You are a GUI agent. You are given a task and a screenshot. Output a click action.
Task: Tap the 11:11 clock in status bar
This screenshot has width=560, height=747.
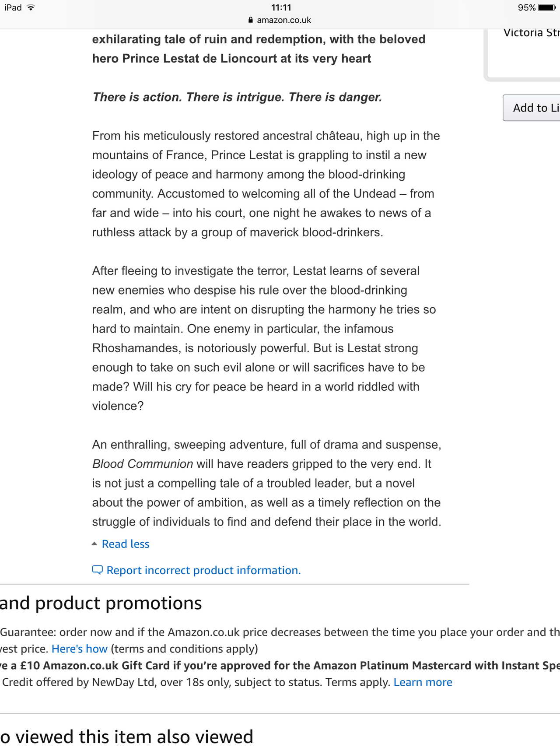[x=281, y=7]
